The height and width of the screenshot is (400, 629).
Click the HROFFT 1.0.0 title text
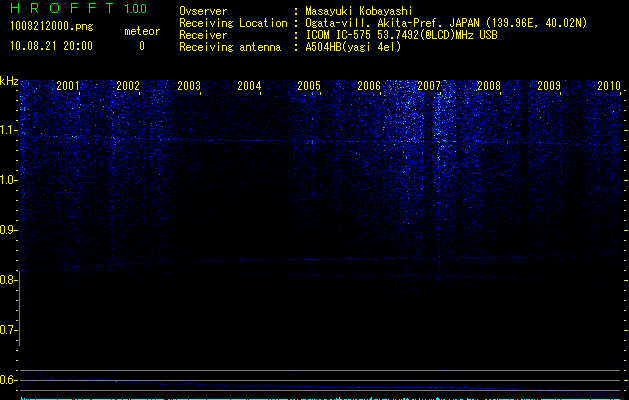[x=78, y=8]
